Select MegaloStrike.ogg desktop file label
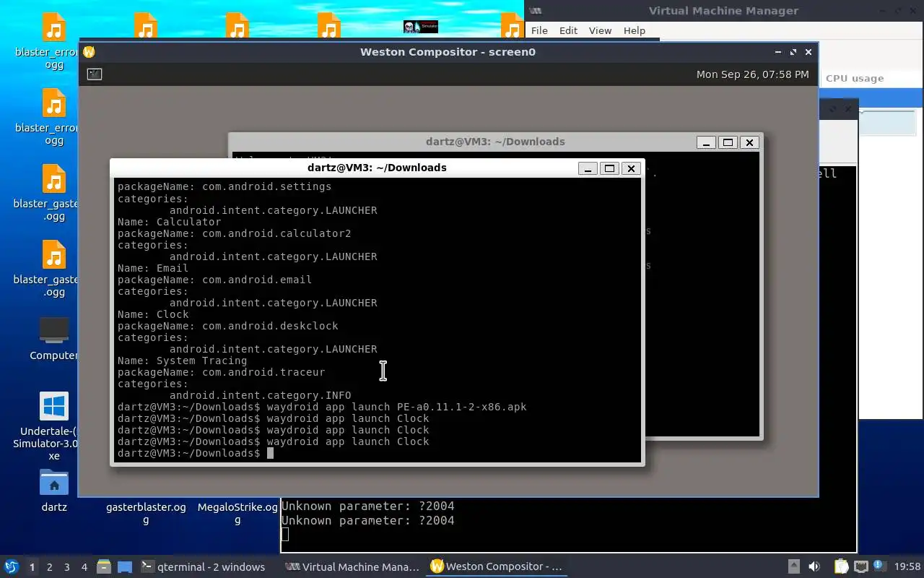Screen dimensions: 924x578 coord(237,513)
